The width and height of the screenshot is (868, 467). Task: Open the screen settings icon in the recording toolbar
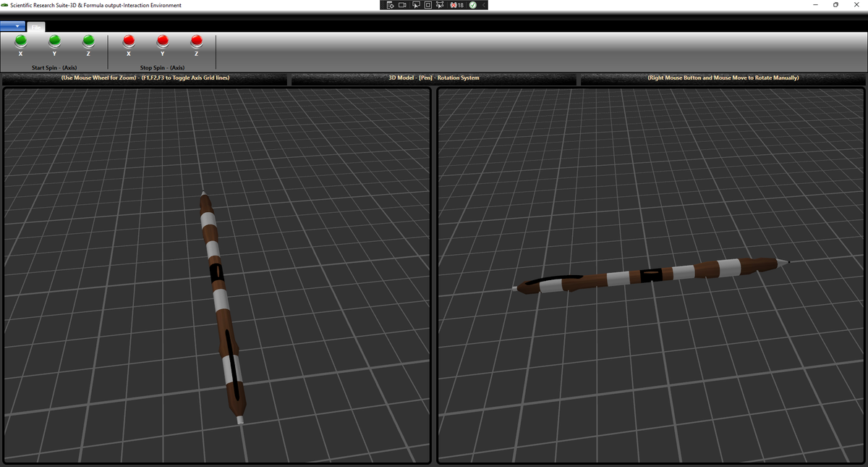point(390,5)
